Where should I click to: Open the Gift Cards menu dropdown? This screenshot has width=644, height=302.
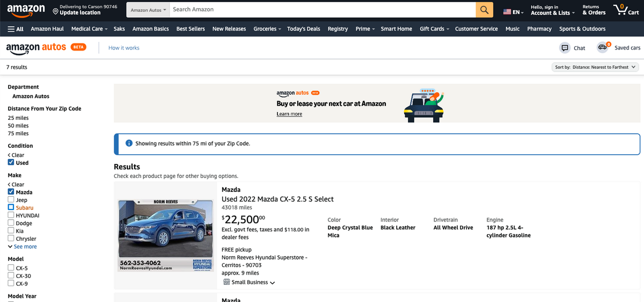point(435,29)
